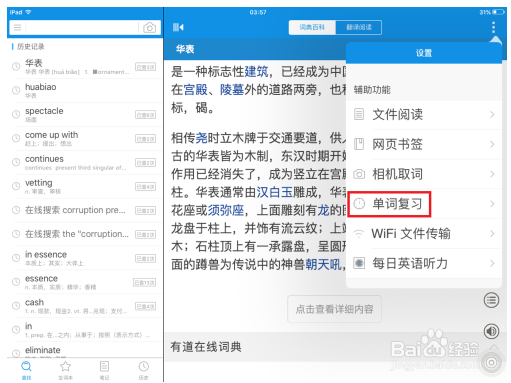
Task: Click the document icon beside 文件阅读
Action: pyautogui.click(x=359, y=114)
